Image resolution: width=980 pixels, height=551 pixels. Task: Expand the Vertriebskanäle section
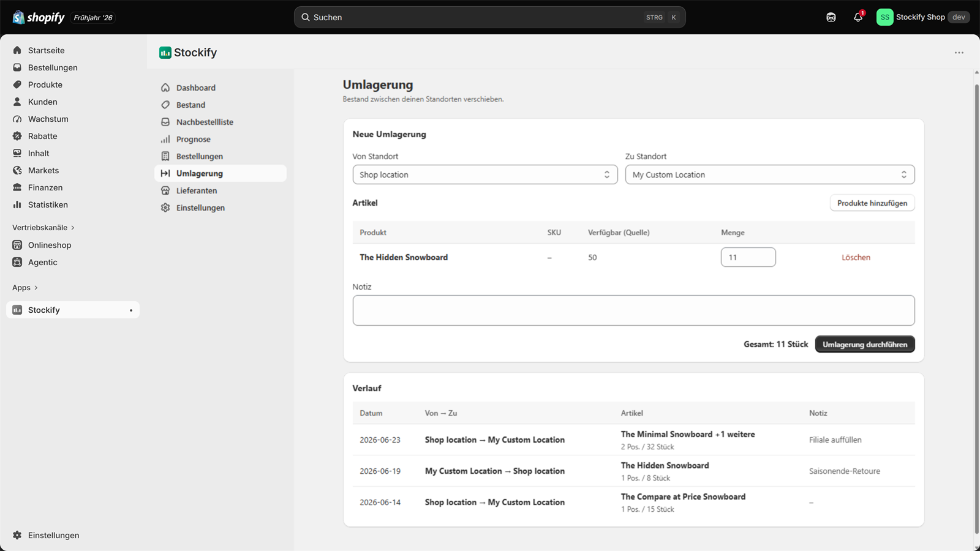(43, 227)
